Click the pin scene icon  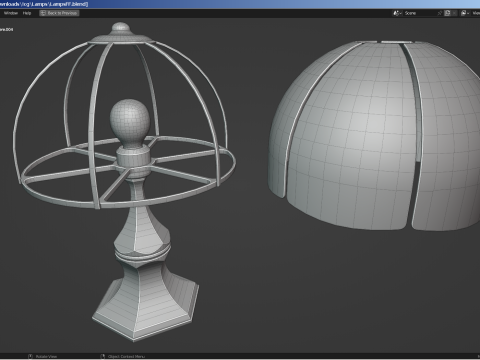[x=440, y=13]
